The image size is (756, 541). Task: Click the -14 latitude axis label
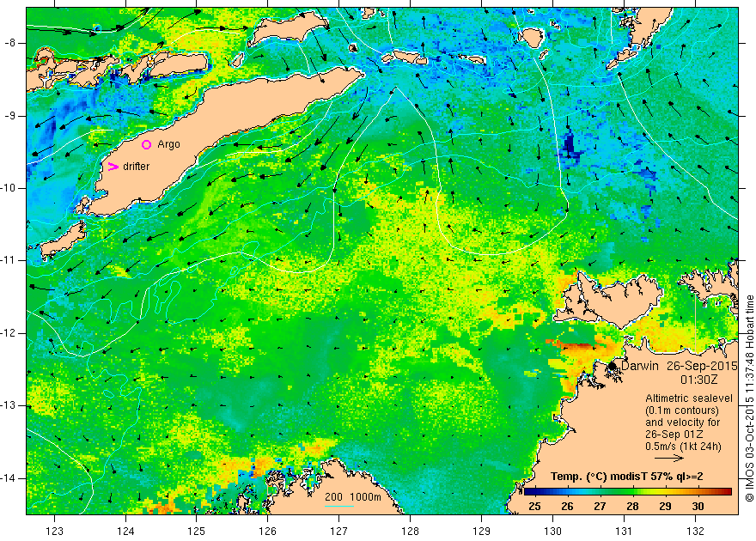[x=9, y=478]
